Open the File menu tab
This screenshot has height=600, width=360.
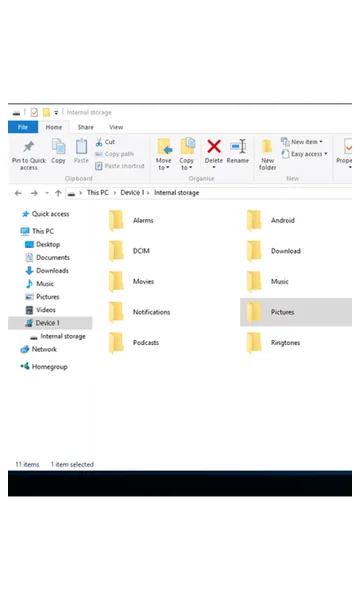[x=23, y=127]
